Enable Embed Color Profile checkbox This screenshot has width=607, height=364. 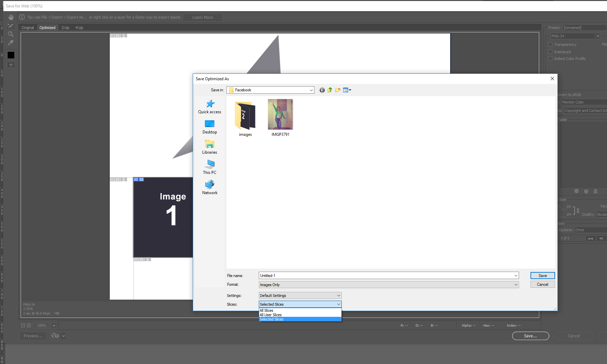coord(550,59)
